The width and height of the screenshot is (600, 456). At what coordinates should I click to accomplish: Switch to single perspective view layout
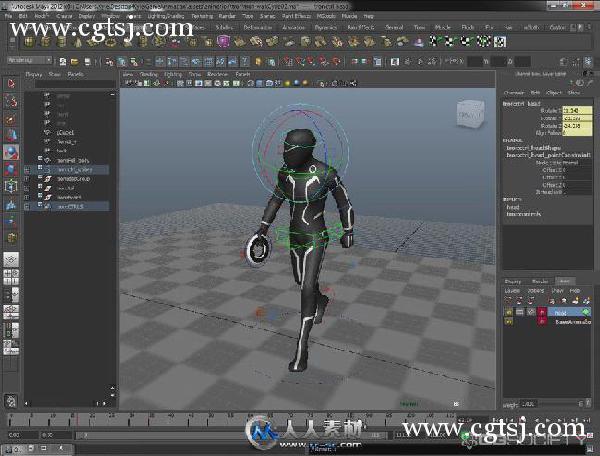[x=11, y=259]
